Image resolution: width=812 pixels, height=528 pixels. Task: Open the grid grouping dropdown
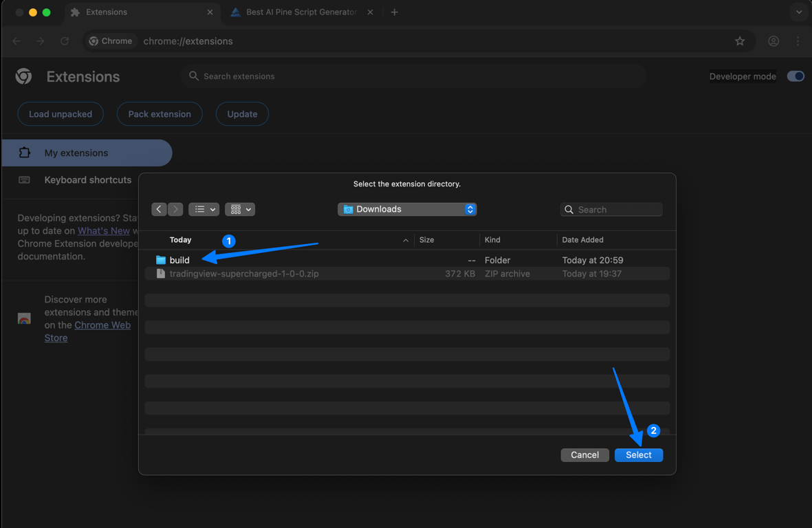240,209
